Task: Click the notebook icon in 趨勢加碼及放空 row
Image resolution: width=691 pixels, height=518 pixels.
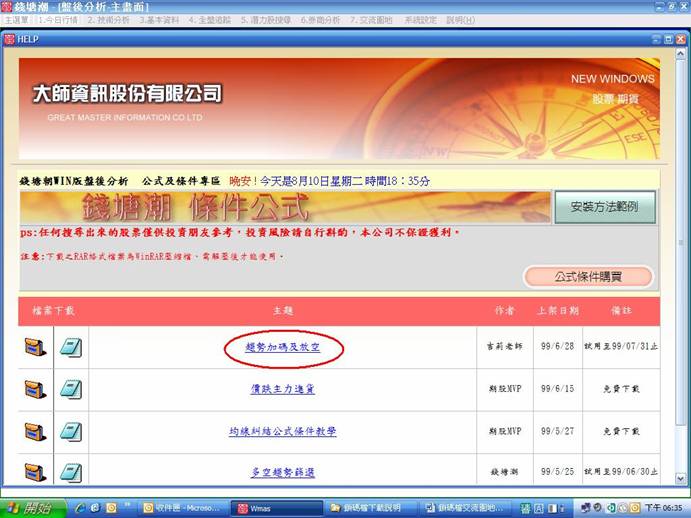Action: click(x=71, y=347)
